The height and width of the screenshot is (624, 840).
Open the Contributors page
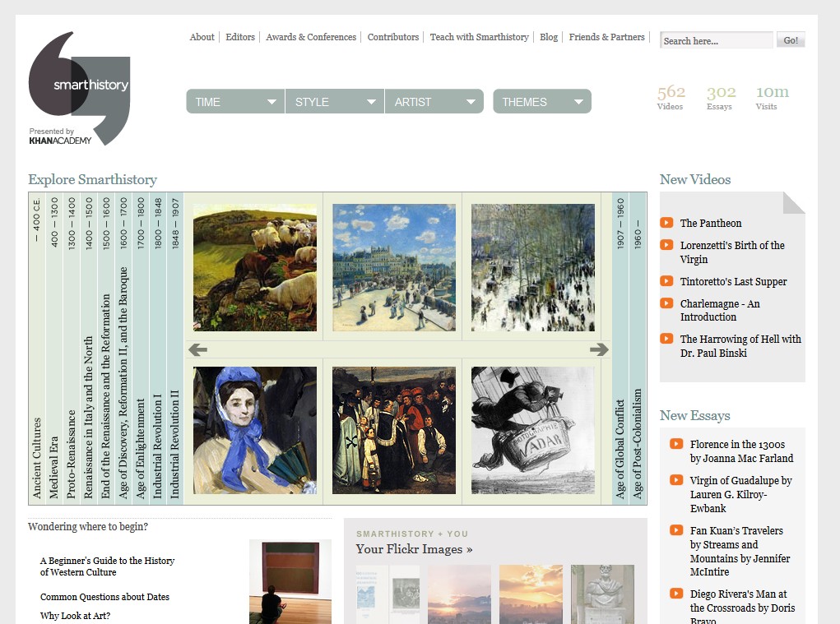click(x=393, y=37)
